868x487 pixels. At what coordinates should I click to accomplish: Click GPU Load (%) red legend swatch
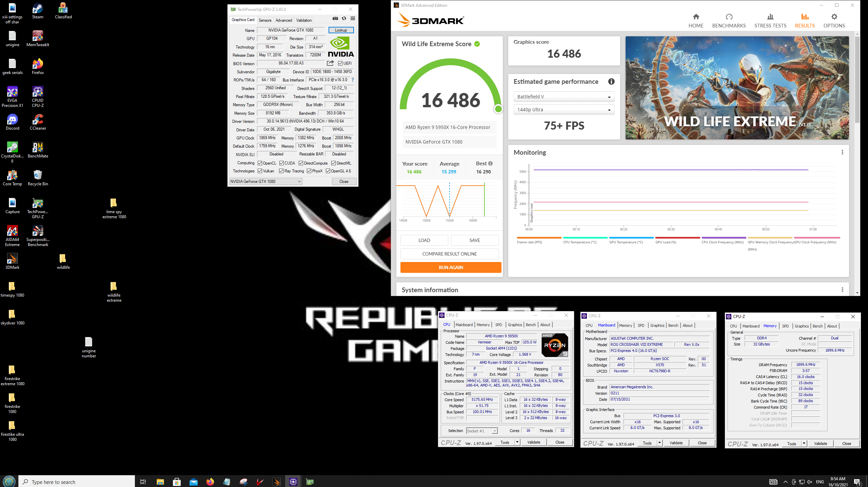coord(677,238)
